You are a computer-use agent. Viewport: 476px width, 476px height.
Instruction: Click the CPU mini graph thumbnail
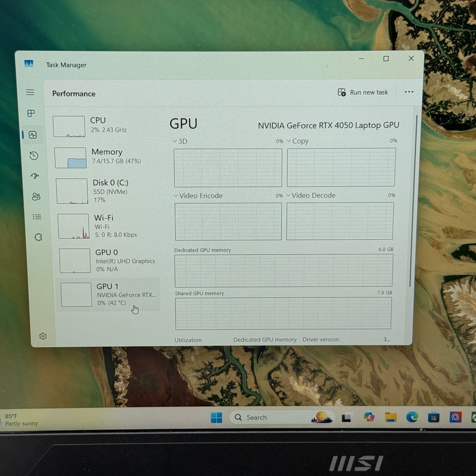(69, 126)
